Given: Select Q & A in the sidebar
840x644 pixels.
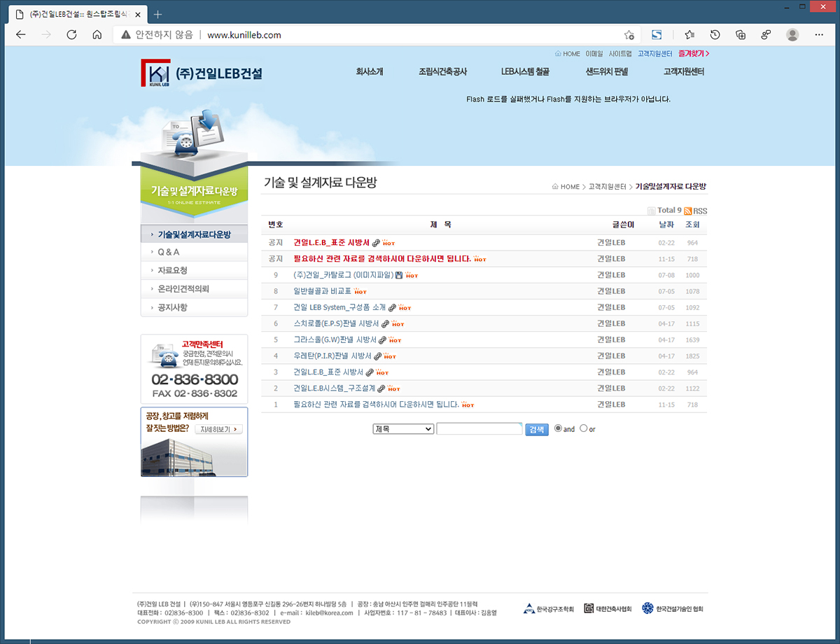Looking at the screenshot, I should point(169,252).
